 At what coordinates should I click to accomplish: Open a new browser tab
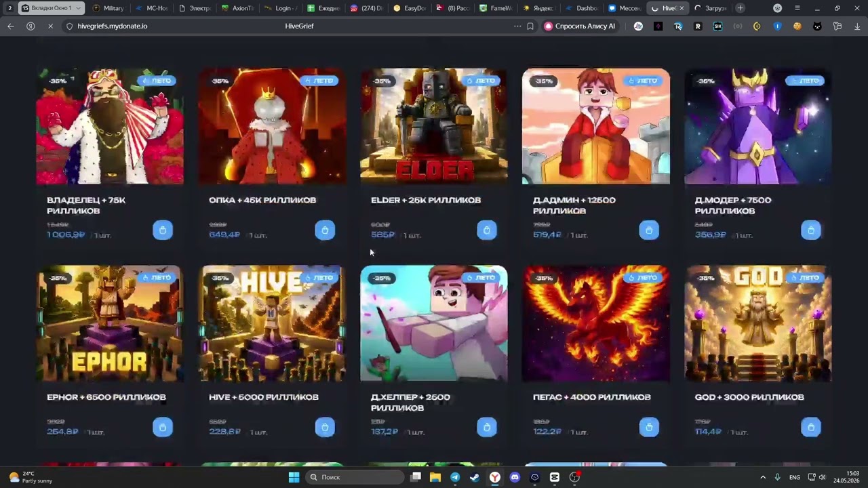point(740,8)
